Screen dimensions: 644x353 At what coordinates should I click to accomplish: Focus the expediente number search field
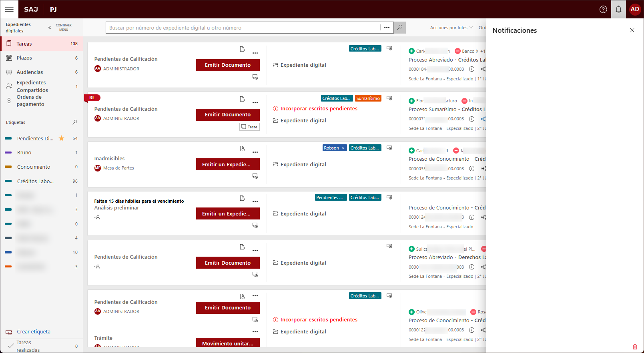pos(243,28)
